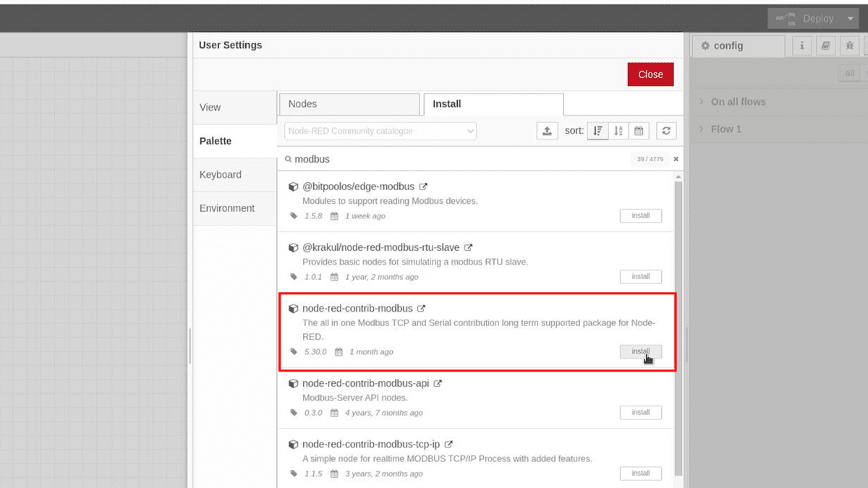The width and height of the screenshot is (868, 488).
Task: Open the Keyboard settings section
Action: (x=235, y=174)
